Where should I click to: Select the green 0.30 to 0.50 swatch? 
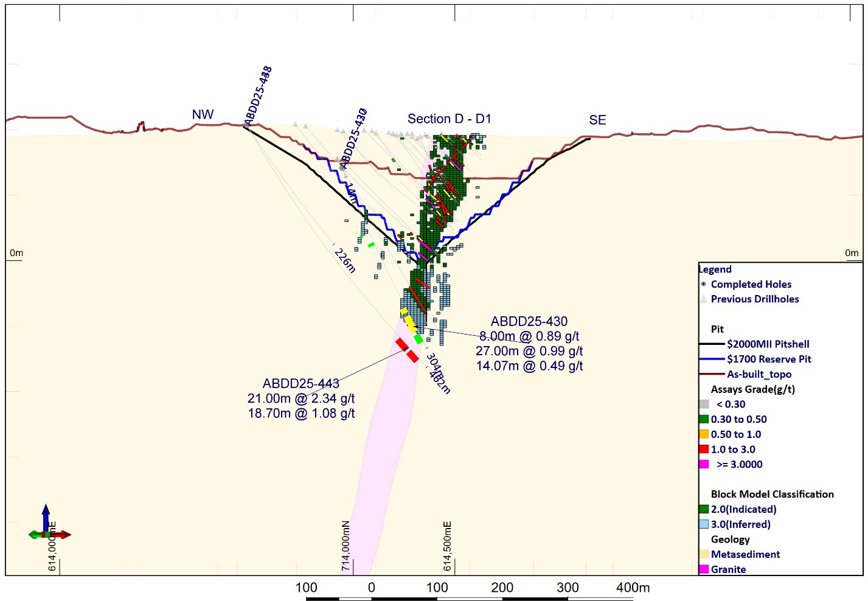[x=704, y=419]
